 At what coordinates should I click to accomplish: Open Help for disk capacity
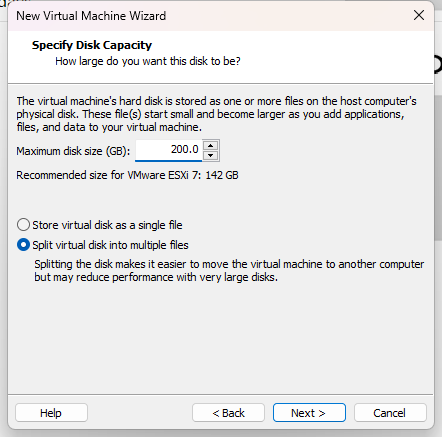[x=51, y=413]
